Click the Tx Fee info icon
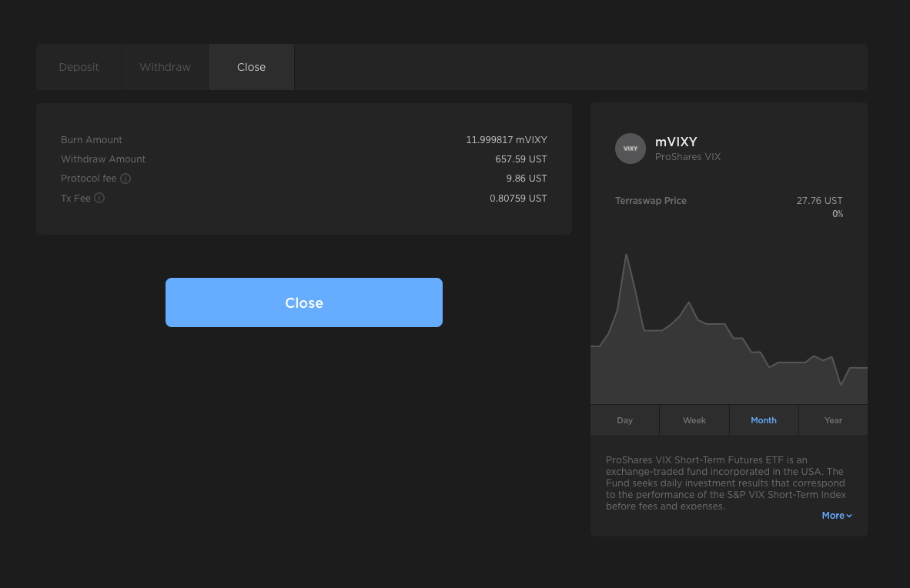910x588 pixels. tap(99, 198)
